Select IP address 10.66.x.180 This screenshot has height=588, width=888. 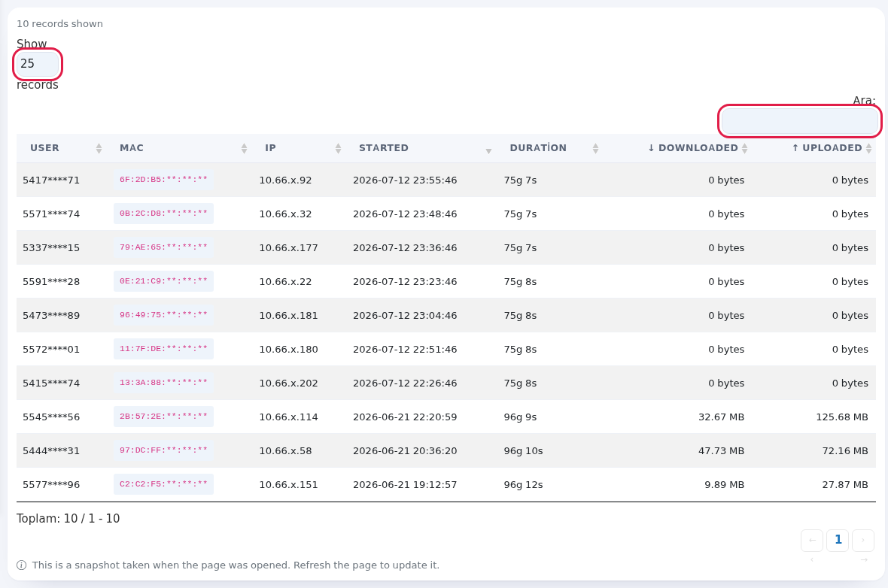(289, 350)
